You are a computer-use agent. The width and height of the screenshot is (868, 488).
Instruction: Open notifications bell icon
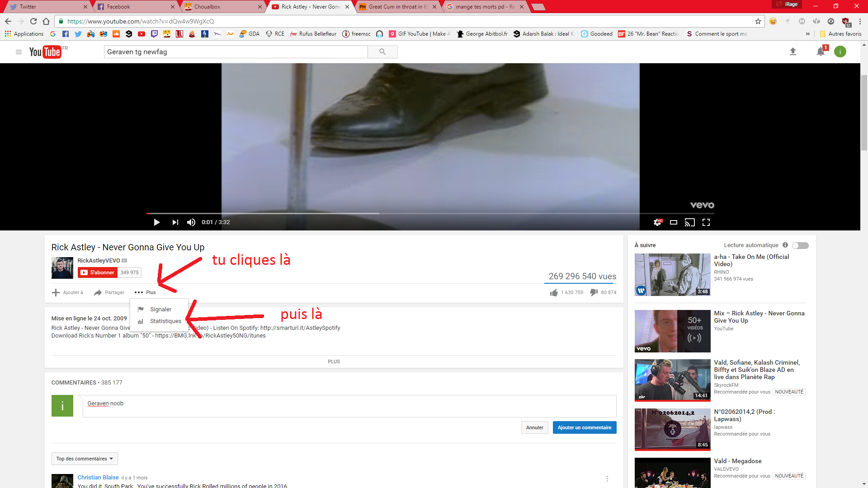coord(821,52)
